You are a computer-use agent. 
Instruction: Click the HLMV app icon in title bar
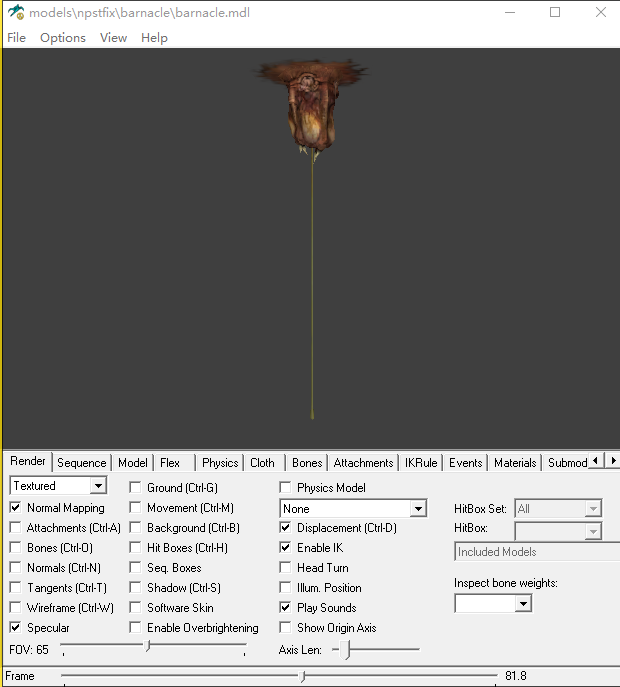(16, 12)
